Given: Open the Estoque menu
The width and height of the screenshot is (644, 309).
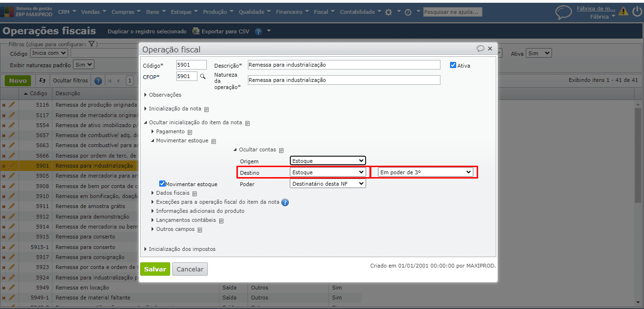Looking at the screenshot, I should pyautogui.click(x=184, y=12).
